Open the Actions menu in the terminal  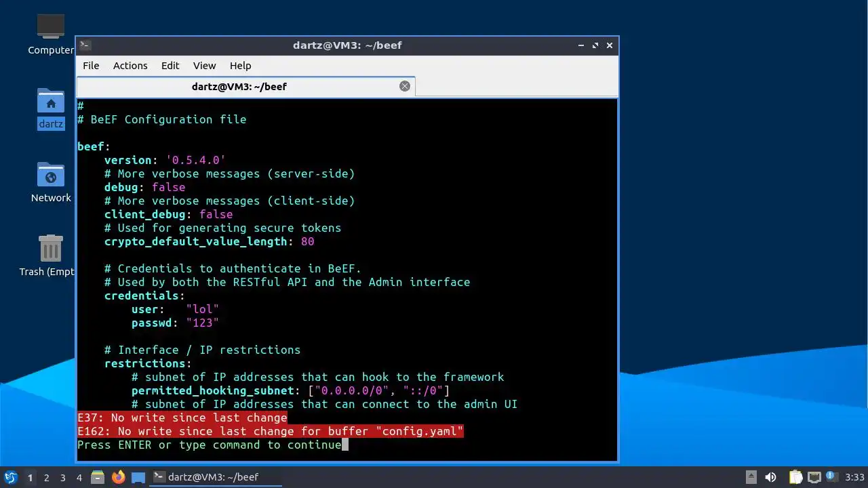[130, 66]
